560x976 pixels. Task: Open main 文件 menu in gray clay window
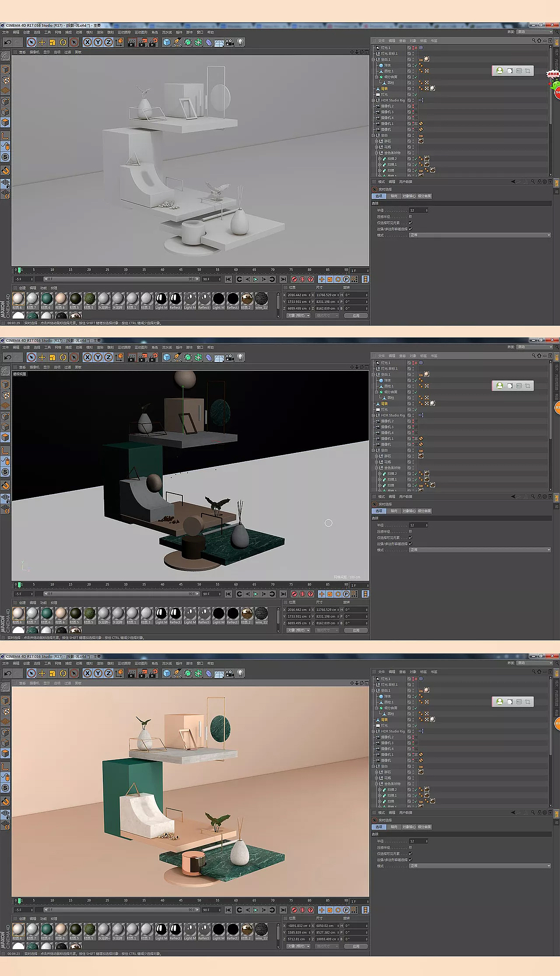[5, 32]
